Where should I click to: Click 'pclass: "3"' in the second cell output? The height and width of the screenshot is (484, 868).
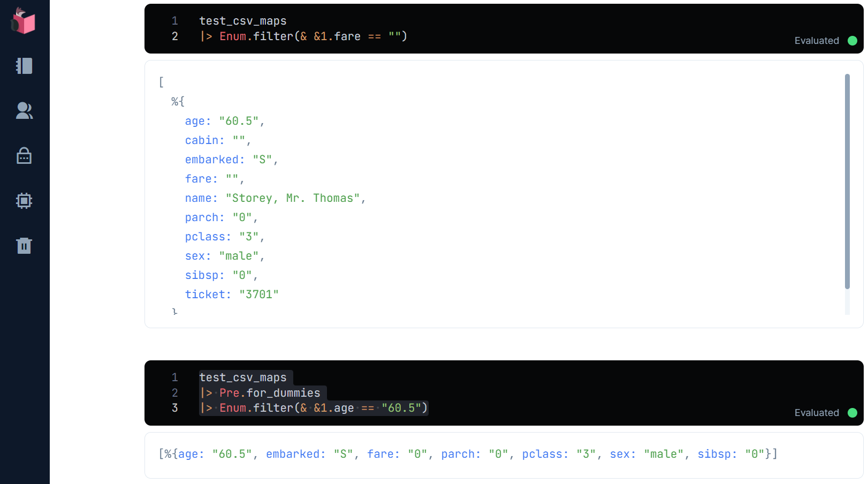pyautogui.click(x=559, y=454)
